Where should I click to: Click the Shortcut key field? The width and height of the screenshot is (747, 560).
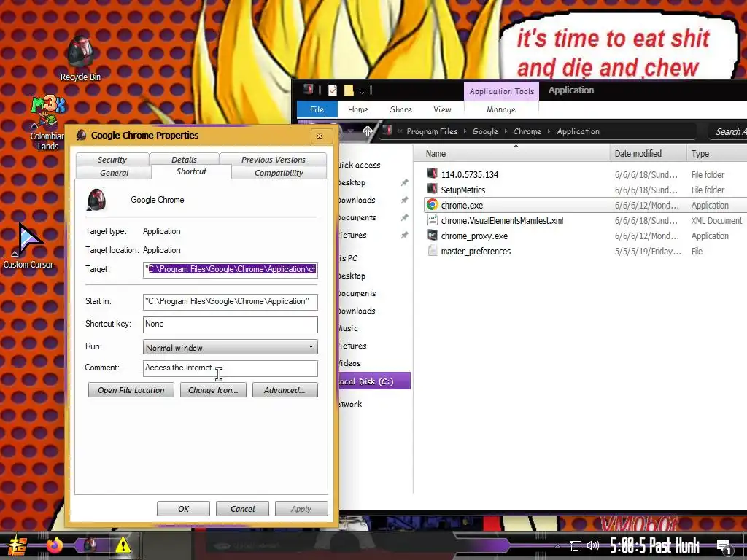230,324
